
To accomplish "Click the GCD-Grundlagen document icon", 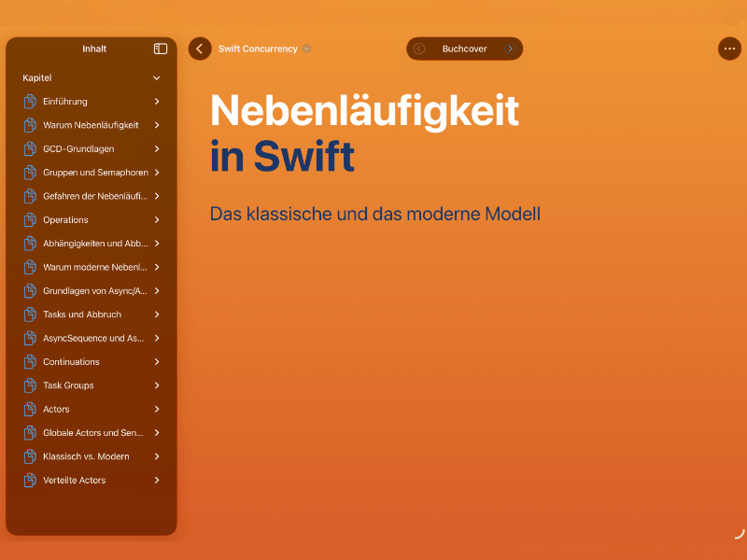I will pos(30,148).
